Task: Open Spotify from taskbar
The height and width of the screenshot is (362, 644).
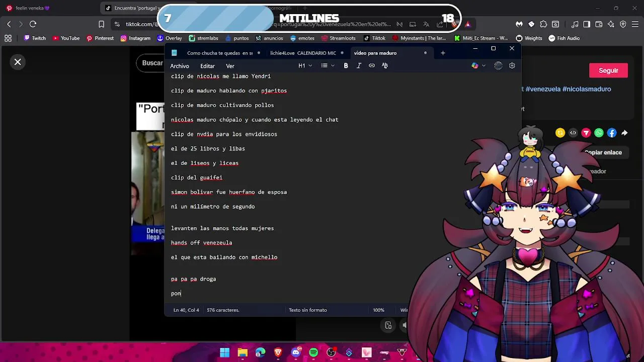Action: pyautogui.click(x=313, y=352)
